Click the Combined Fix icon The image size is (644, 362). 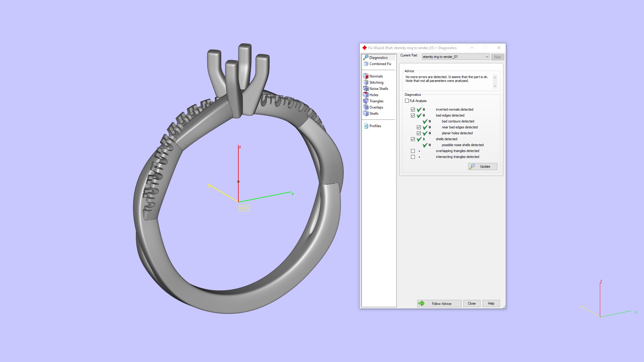click(366, 64)
